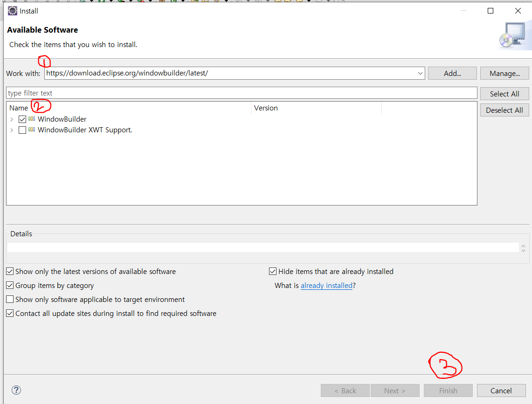Check the WindowBuilder XWT Support checkbox

click(x=22, y=130)
